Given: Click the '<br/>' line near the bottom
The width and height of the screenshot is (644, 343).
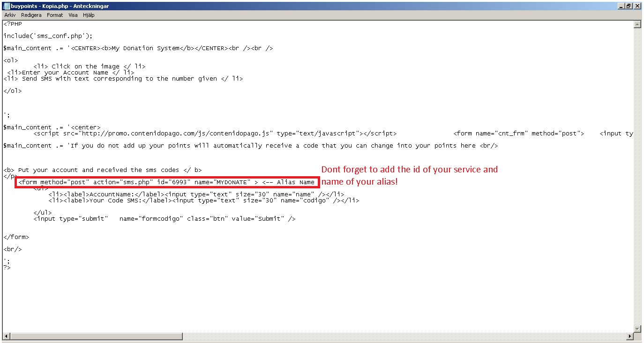Looking at the screenshot, I should pyautogui.click(x=12, y=249).
